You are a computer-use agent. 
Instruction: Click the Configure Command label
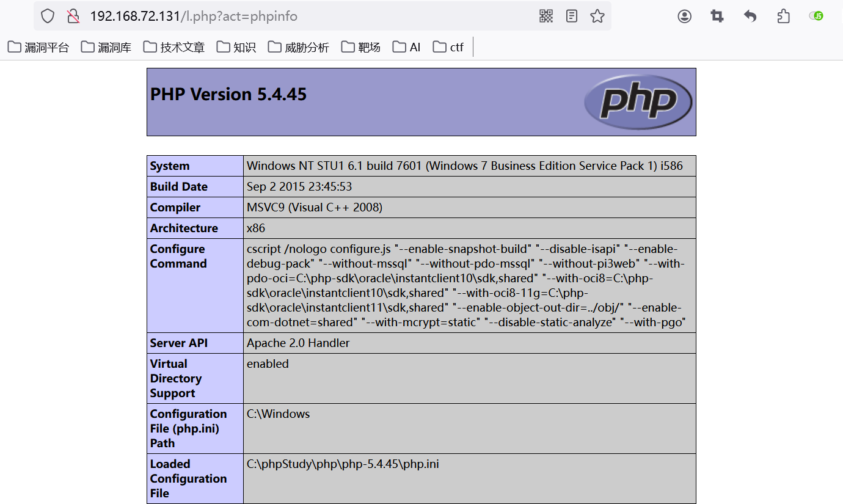(178, 257)
